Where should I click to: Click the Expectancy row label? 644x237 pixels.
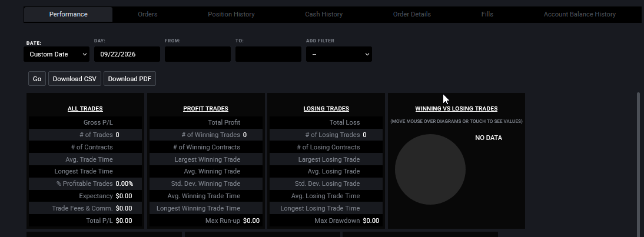(x=96, y=196)
